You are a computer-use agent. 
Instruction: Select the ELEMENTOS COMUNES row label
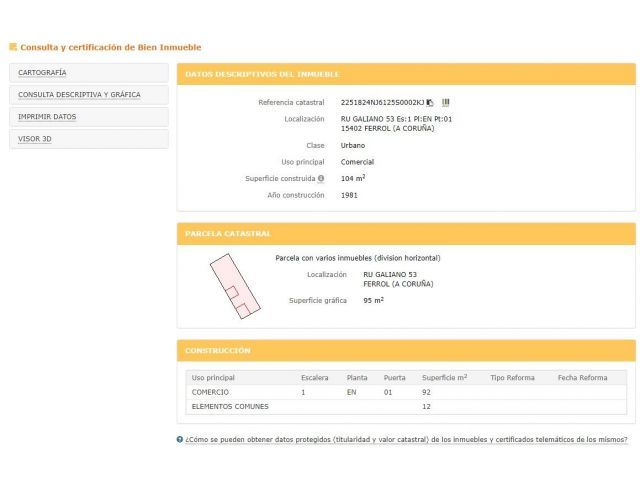[x=230, y=407]
